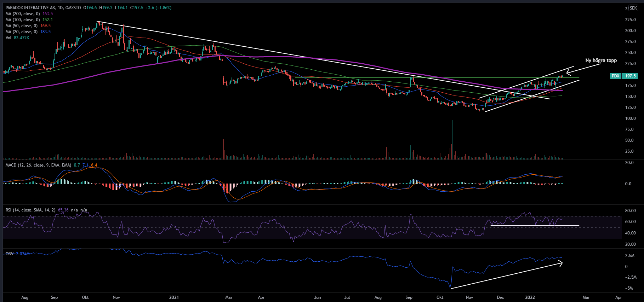Click the arrowhead pointing at latest candles
This screenshot has width=644, height=302.
pos(568,72)
